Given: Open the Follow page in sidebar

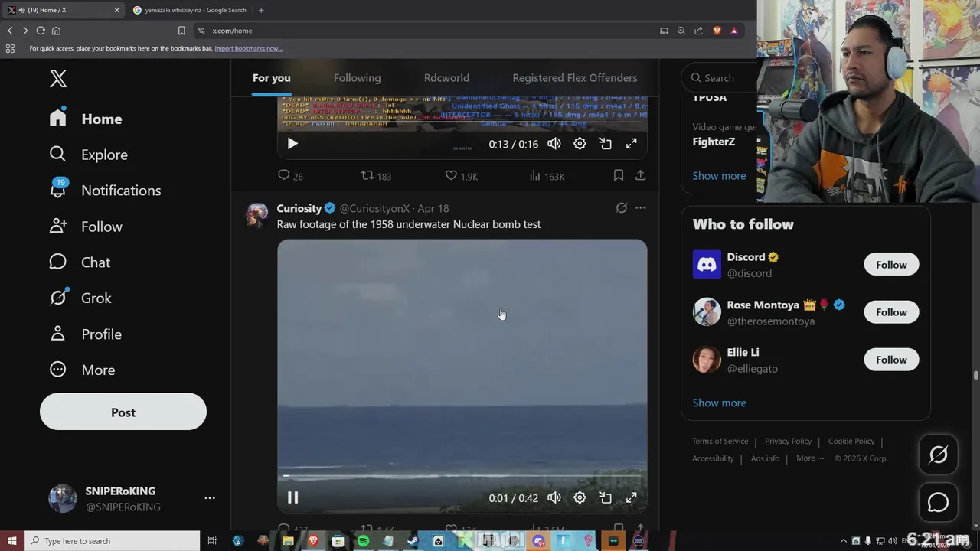Looking at the screenshot, I should coord(86,227).
